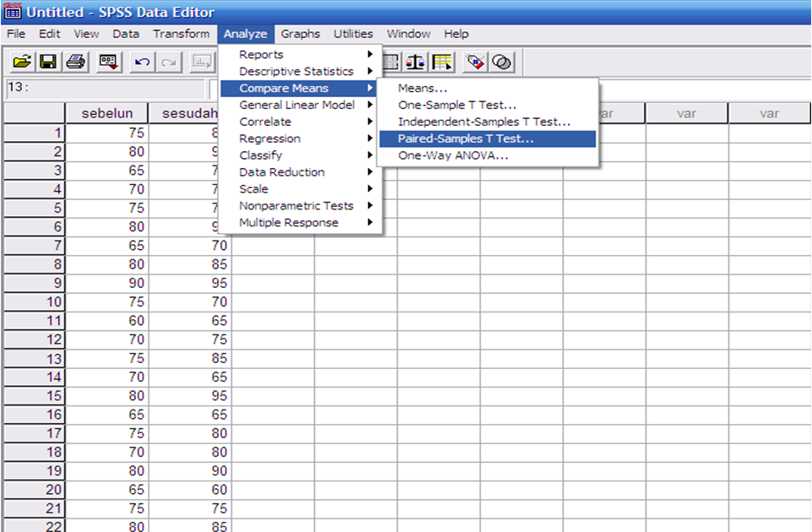Click sebelun cell 90 in row 9
The width and height of the screenshot is (812, 532).
(x=106, y=284)
